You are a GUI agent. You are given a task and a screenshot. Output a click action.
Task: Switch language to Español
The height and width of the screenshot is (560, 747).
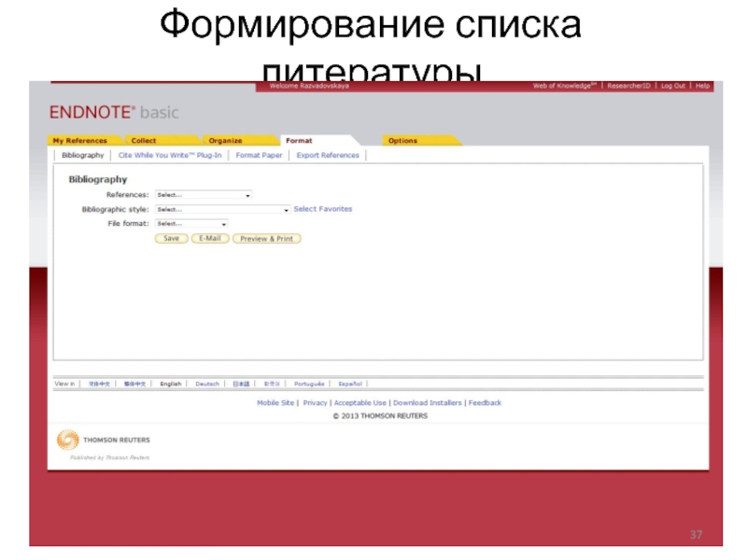point(350,384)
